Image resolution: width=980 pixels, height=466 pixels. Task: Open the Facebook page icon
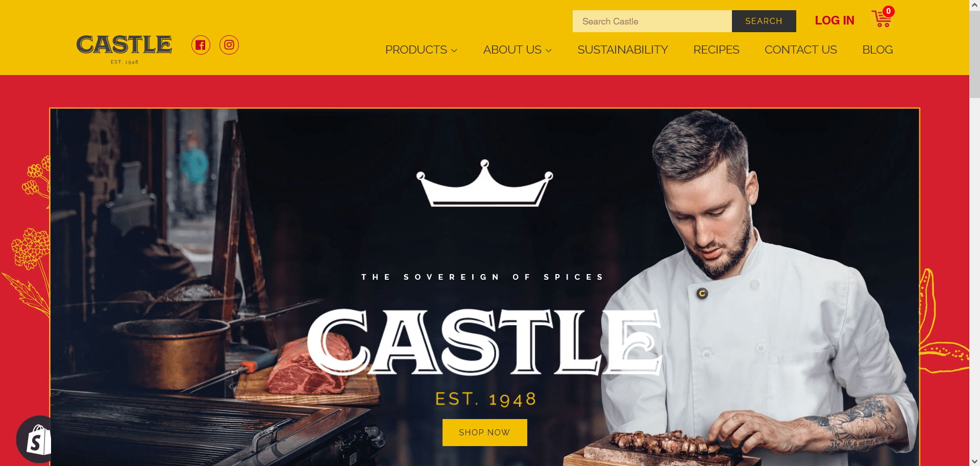click(x=201, y=45)
